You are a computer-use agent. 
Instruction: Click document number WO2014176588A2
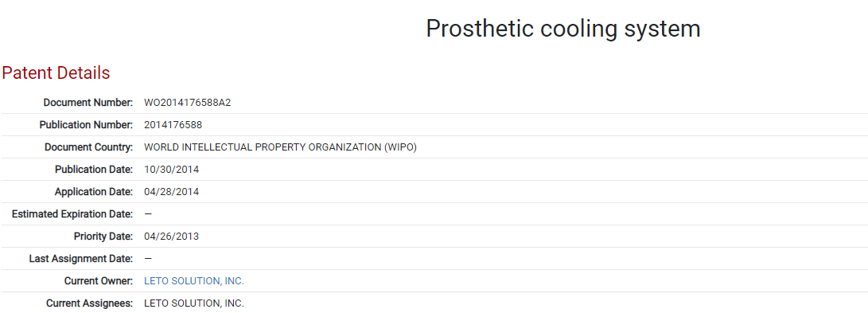[188, 103]
